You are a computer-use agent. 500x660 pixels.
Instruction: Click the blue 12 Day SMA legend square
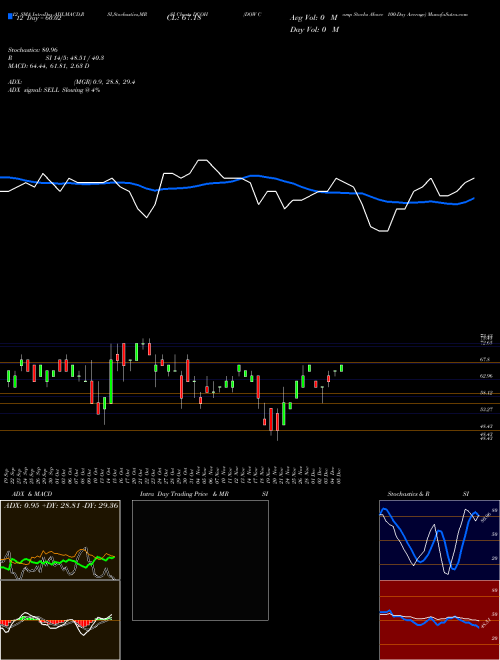(10, 17)
